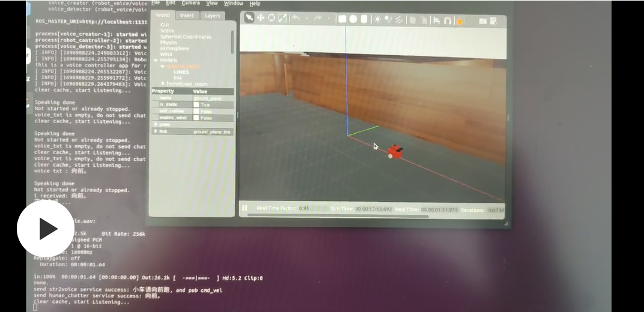Open the data logging icon
Screen dimensions: 644x312
click(493, 22)
